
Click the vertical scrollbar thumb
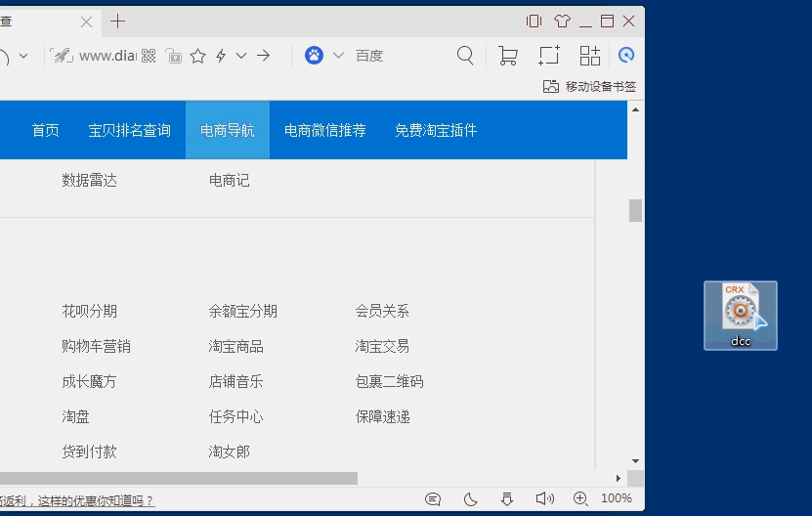coord(635,210)
